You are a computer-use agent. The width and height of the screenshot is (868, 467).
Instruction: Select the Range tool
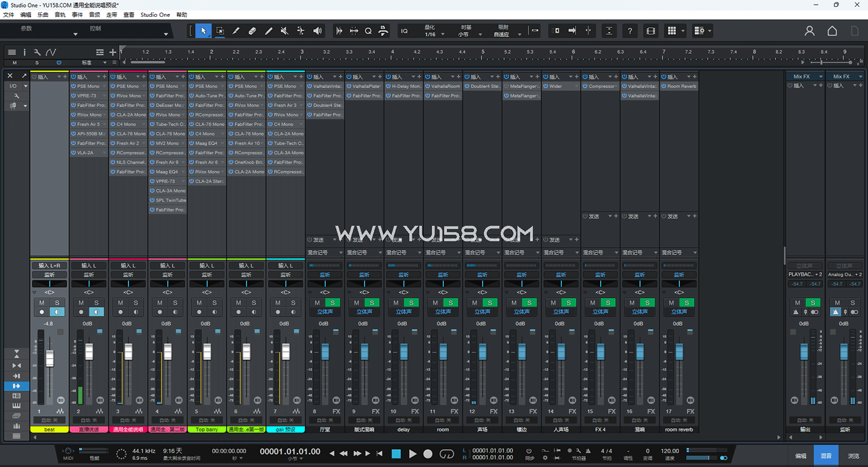(x=220, y=31)
